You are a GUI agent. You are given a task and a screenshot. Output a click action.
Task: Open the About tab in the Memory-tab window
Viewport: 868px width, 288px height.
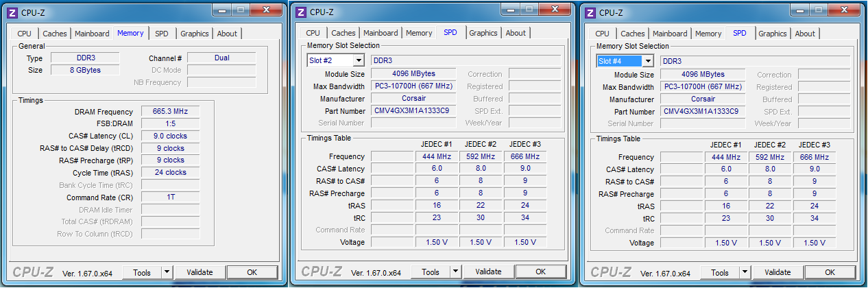(227, 34)
